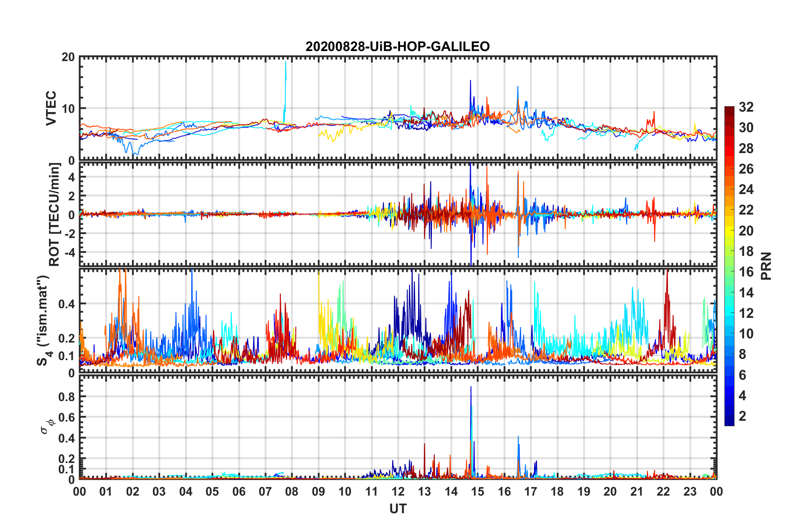Click the plot title 20200828-UiB-HOP-GALILEO
This screenshot has height=532, width=796.
tap(398, 46)
